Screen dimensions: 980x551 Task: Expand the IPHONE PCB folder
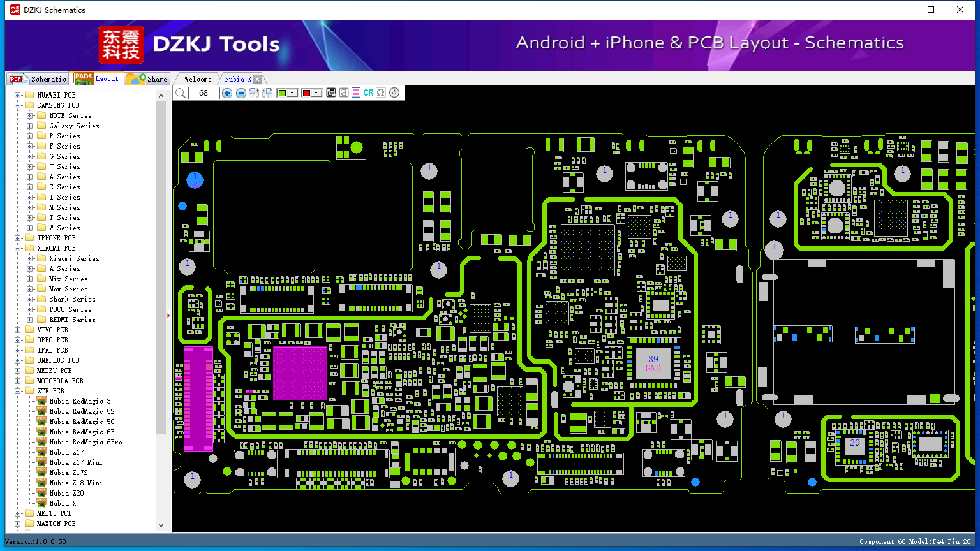coord(18,238)
